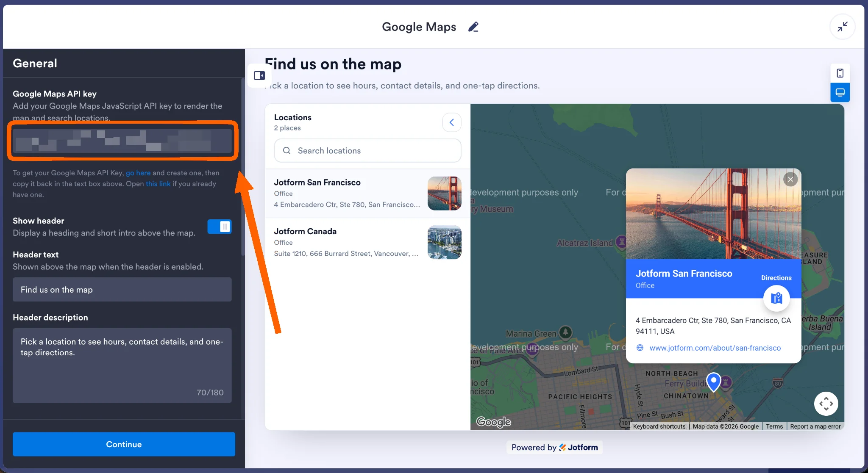The image size is (868, 473).
Task: Click the round Directions map icon
Action: pyautogui.click(x=776, y=298)
